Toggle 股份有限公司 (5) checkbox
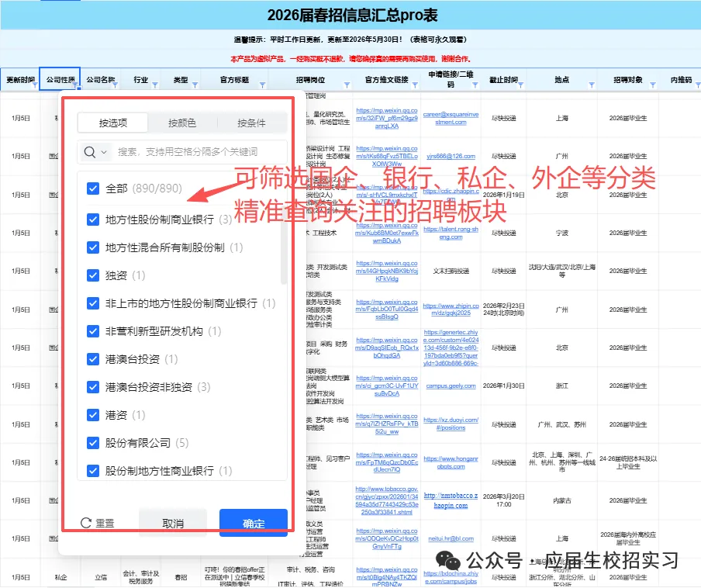Viewport: 701px width, 588px height. click(93, 443)
